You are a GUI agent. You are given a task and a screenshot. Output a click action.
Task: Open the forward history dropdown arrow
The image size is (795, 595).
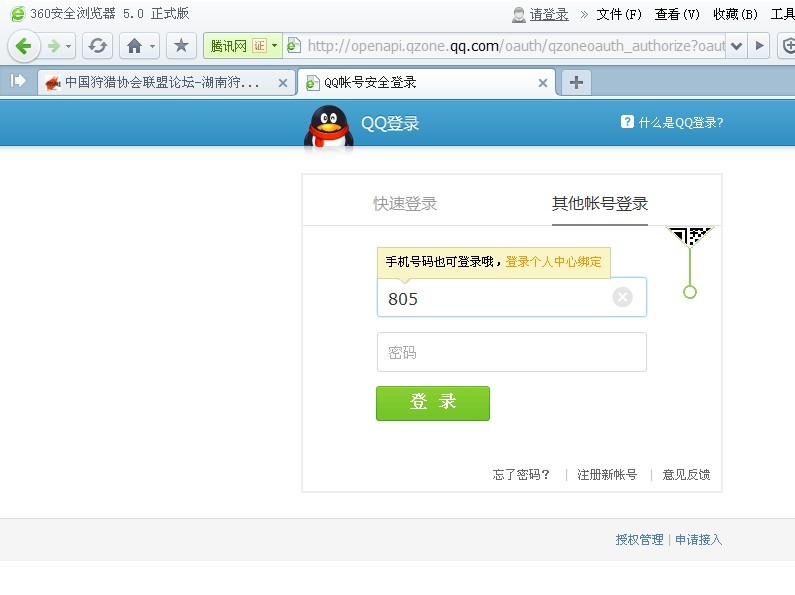(x=69, y=47)
